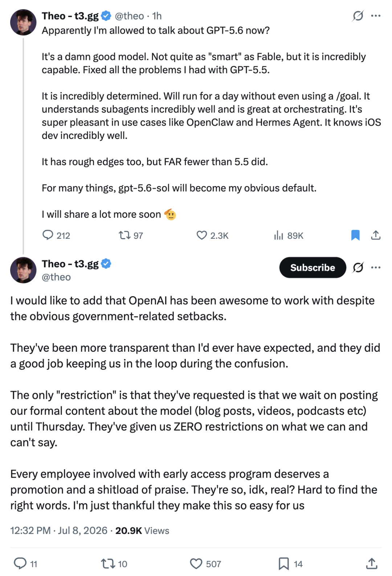
Task: Open Theo's profile picture on the second post
Action: 23,270
